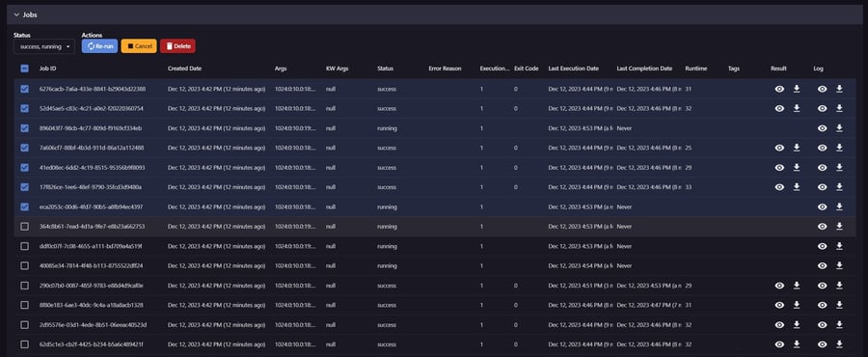Download result of job 2d95576e
This screenshot has height=357, width=868.
(x=797, y=325)
